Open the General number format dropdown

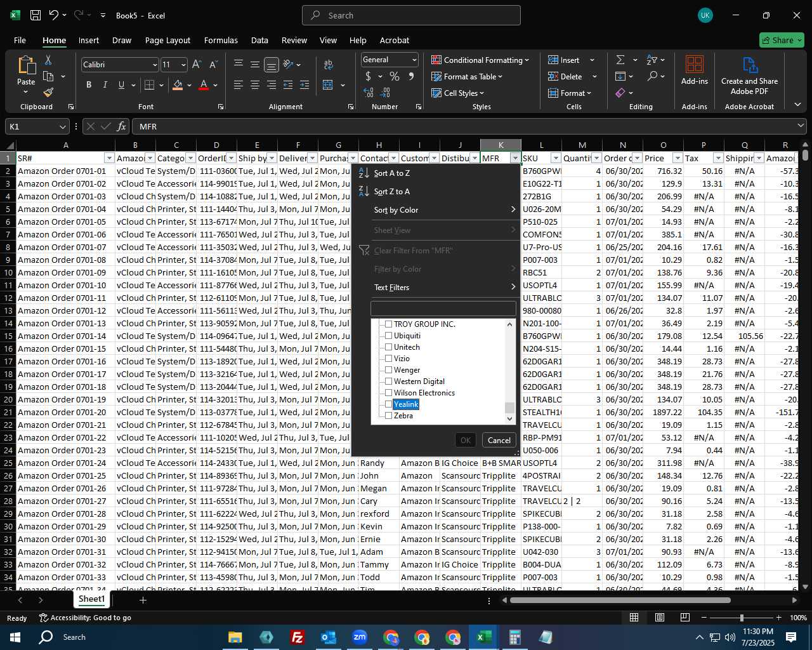click(414, 60)
